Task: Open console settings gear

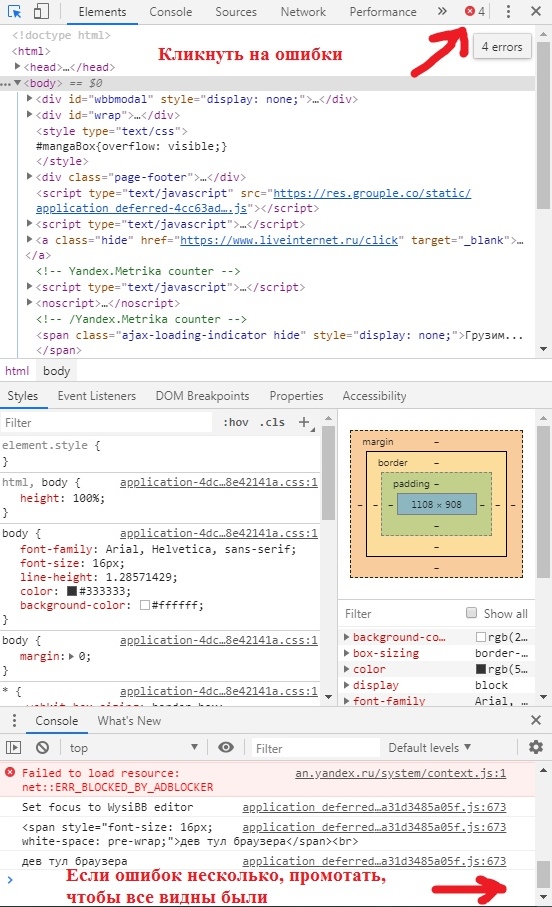Action: click(536, 747)
